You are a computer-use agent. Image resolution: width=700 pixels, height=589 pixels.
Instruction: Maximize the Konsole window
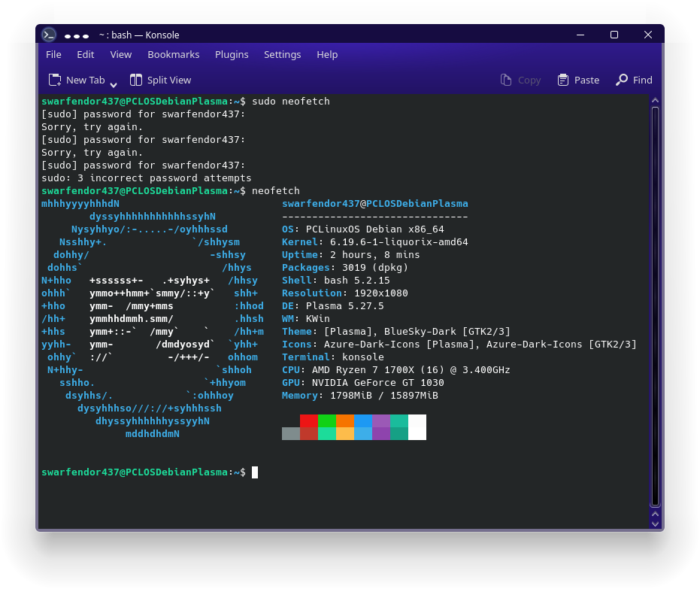coord(614,35)
